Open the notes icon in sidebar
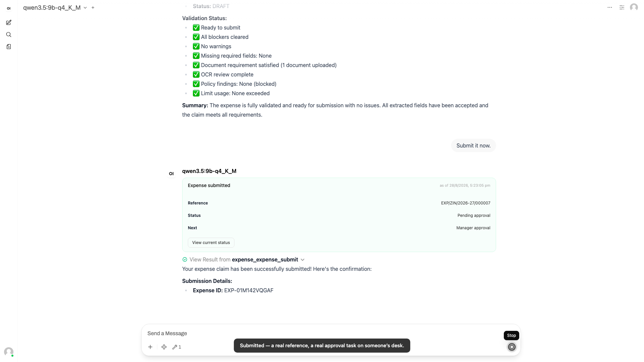The image size is (644, 362). click(x=9, y=47)
